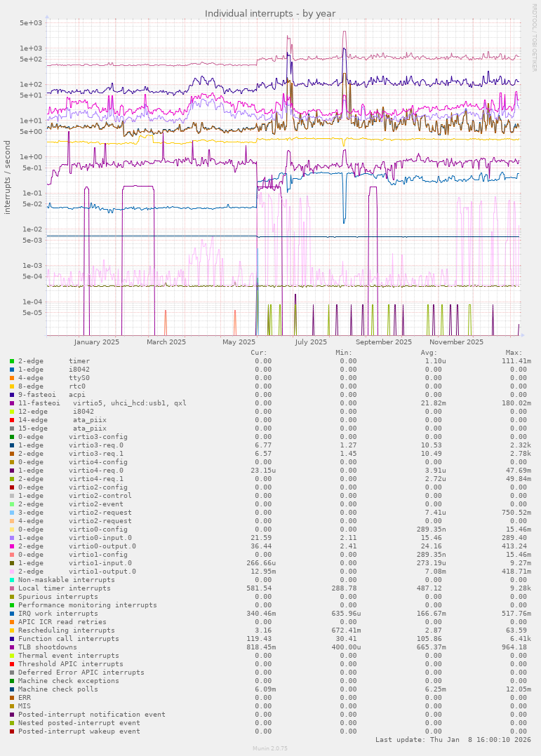Click the Non-maskable interrupts legend label
The image size is (541, 756).
click(x=67, y=580)
